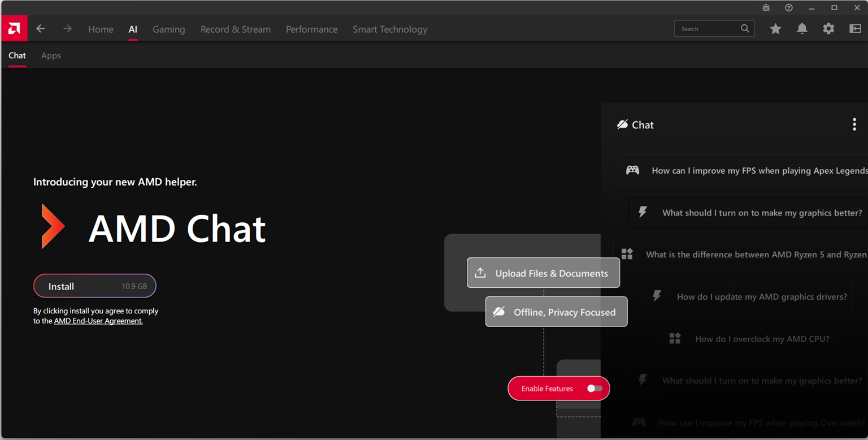Open settings gear icon
This screenshot has width=868, height=440.
828,29
